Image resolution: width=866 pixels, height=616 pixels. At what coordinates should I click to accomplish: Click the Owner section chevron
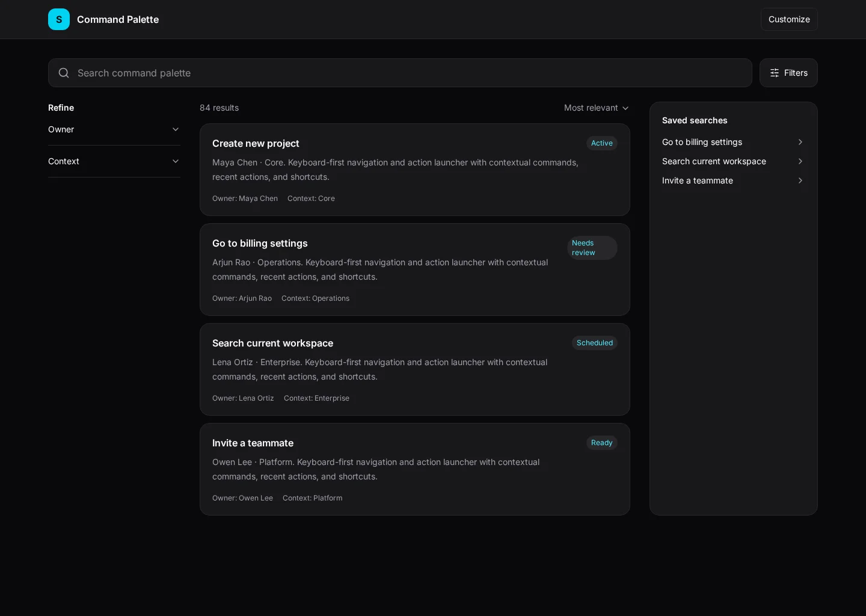click(176, 129)
